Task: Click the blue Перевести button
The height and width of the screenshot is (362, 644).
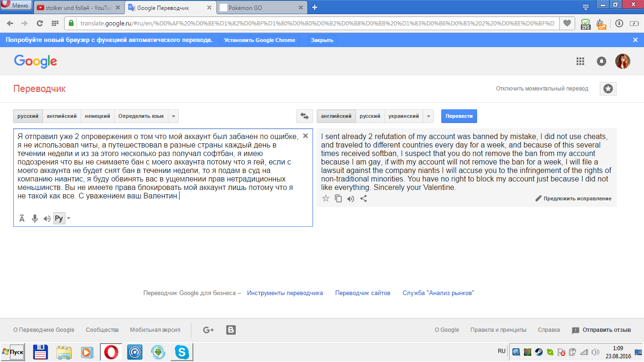Action: [459, 116]
